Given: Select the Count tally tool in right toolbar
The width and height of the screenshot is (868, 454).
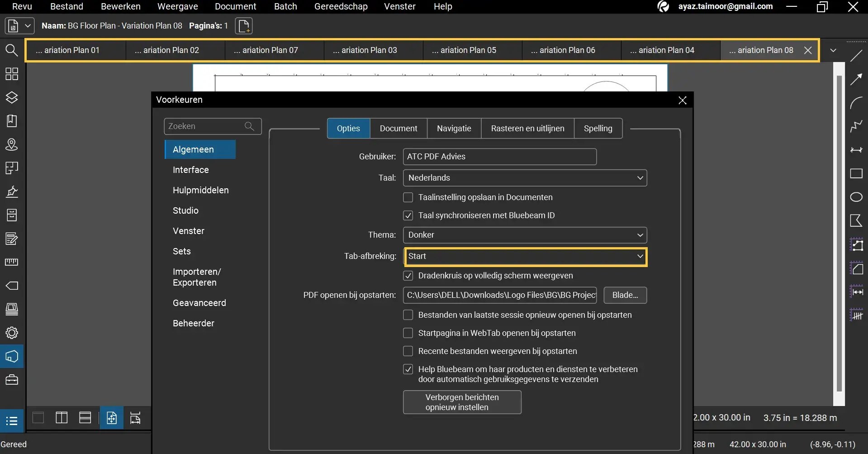Looking at the screenshot, I should [856, 315].
